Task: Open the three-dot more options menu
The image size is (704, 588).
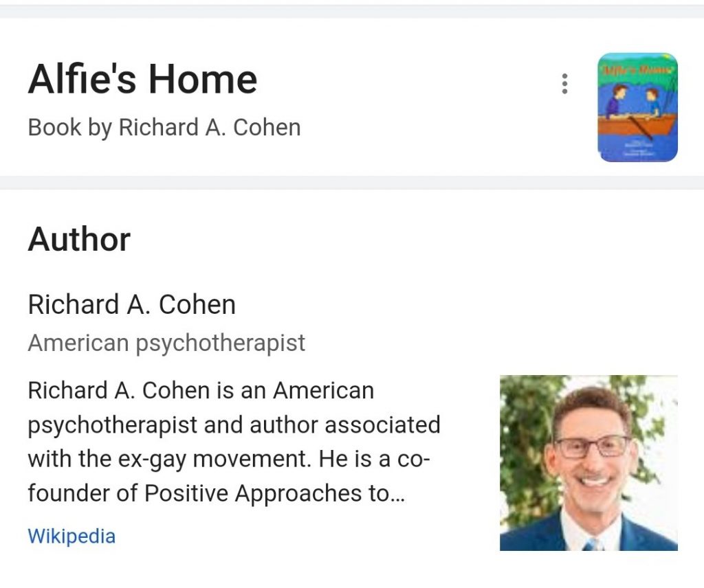Action: 564,83
